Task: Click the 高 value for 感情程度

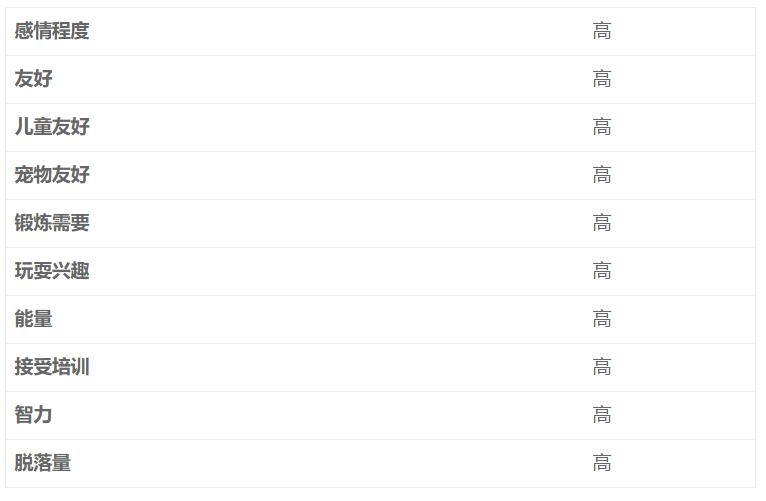Action: point(602,31)
